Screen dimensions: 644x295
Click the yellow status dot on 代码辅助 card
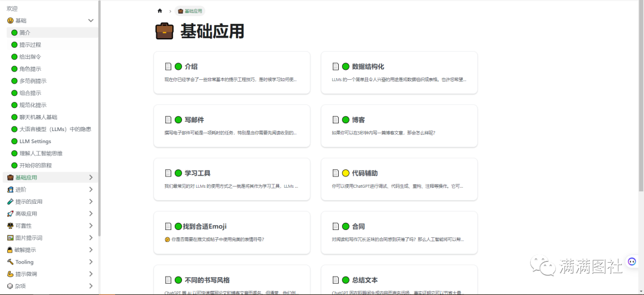point(345,173)
